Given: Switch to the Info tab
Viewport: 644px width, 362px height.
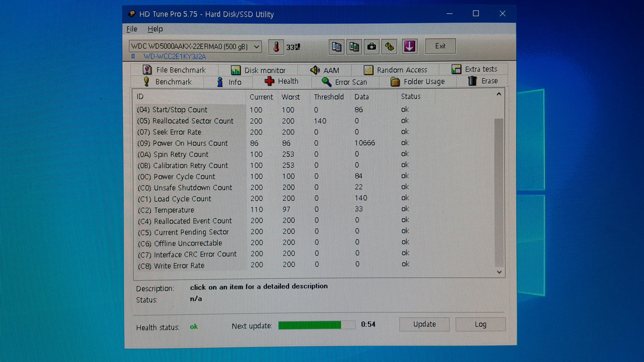Looking at the screenshot, I should coord(229,82).
